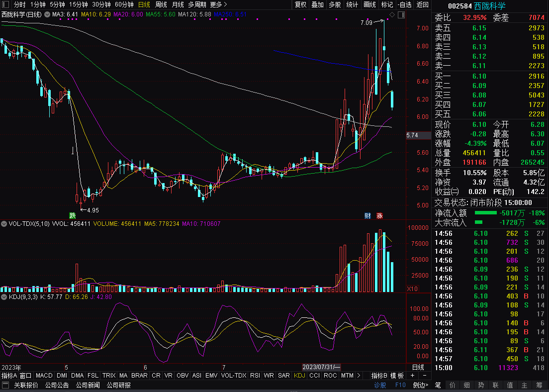This screenshot has height=392, width=549.
Task: Toggle 复权 price adjustment
Action: pyautogui.click(x=301, y=4)
